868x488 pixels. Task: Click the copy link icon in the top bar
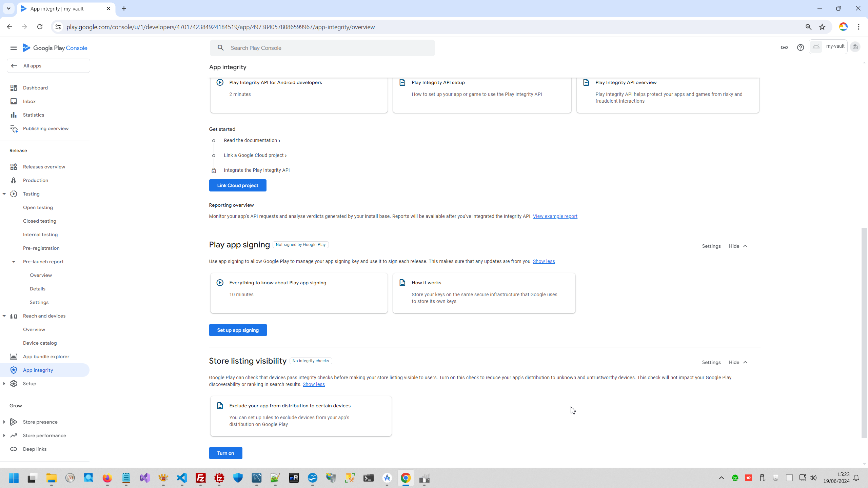pos(784,47)
